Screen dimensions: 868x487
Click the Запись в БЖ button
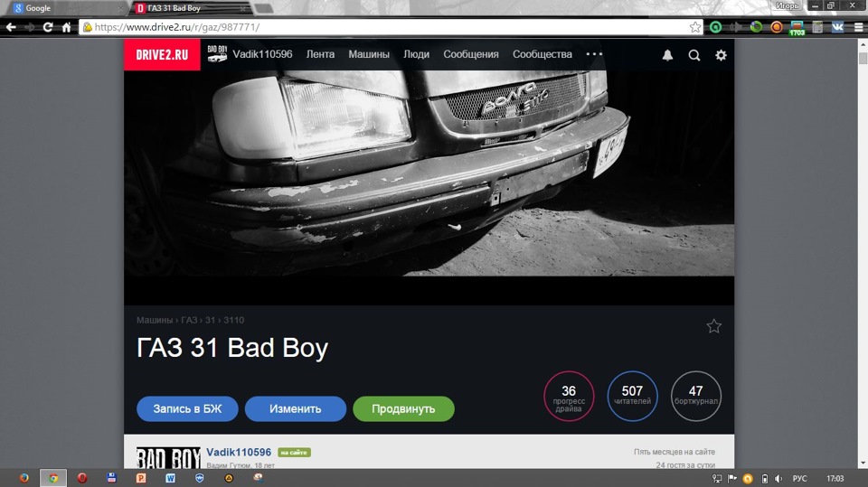click(x=188, y=409)
